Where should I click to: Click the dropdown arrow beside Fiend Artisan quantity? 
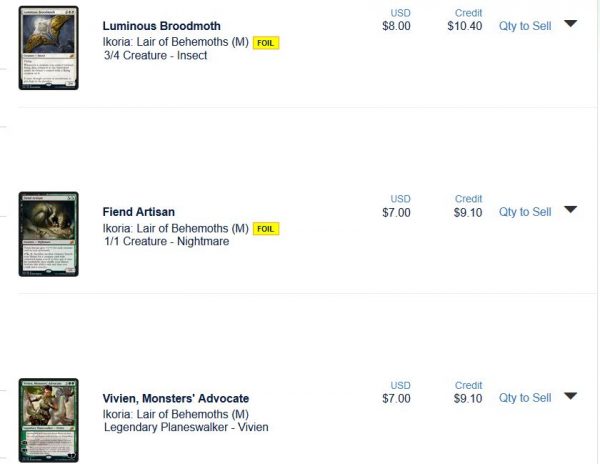coord(570,210)
